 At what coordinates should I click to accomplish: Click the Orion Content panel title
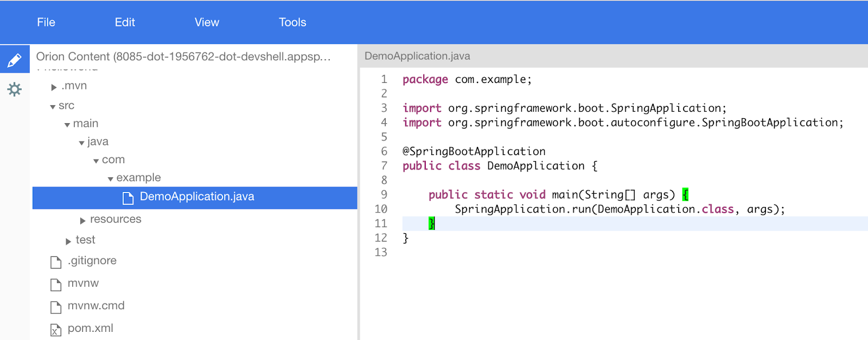(183, 56)
